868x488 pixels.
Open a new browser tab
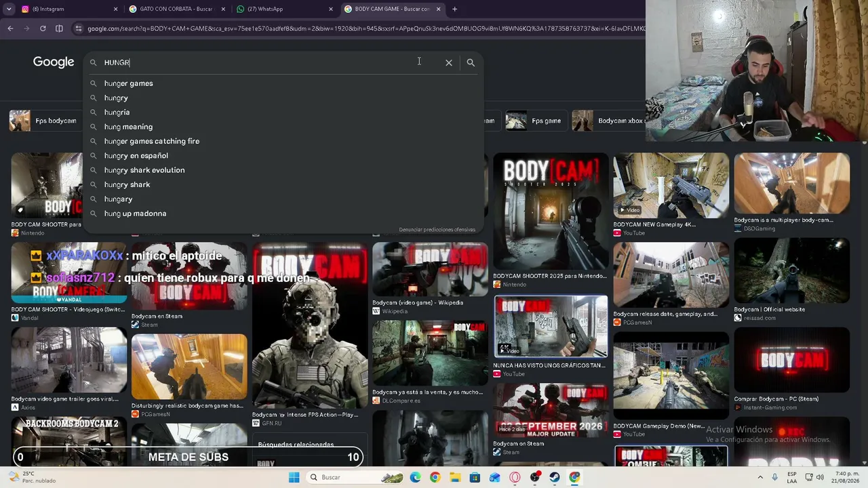point(454,9)
